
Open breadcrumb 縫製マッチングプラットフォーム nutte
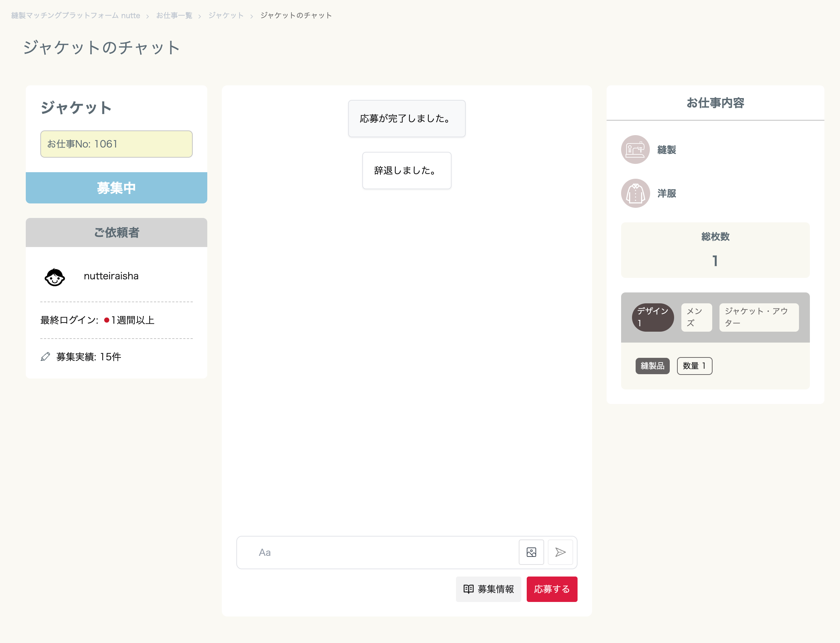click(x=76, y=15)
